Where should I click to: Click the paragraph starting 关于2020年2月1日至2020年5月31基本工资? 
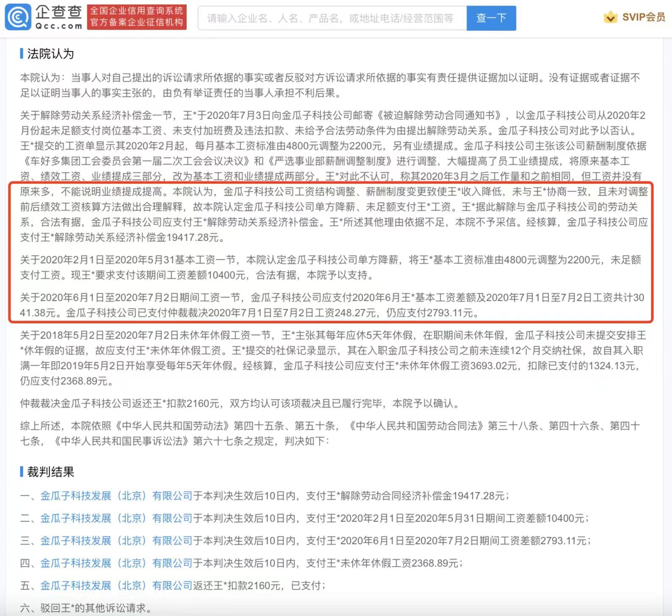(330, 267)
